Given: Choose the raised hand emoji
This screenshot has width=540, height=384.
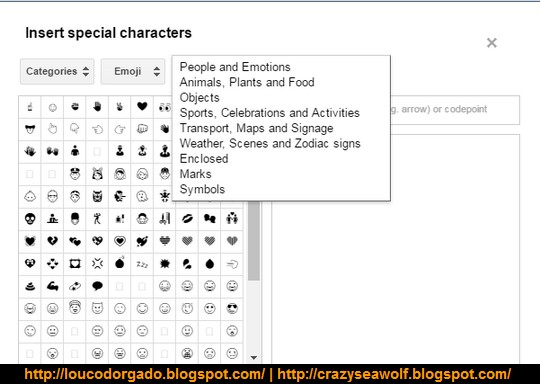Looking at the screenshot, I should [x=97, y=107].
